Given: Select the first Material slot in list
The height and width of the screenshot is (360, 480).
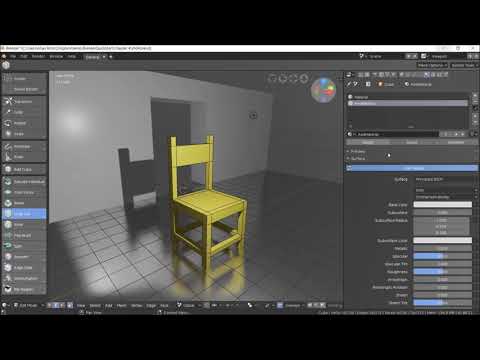Looking at the screenshot, I should click(407, 97).
